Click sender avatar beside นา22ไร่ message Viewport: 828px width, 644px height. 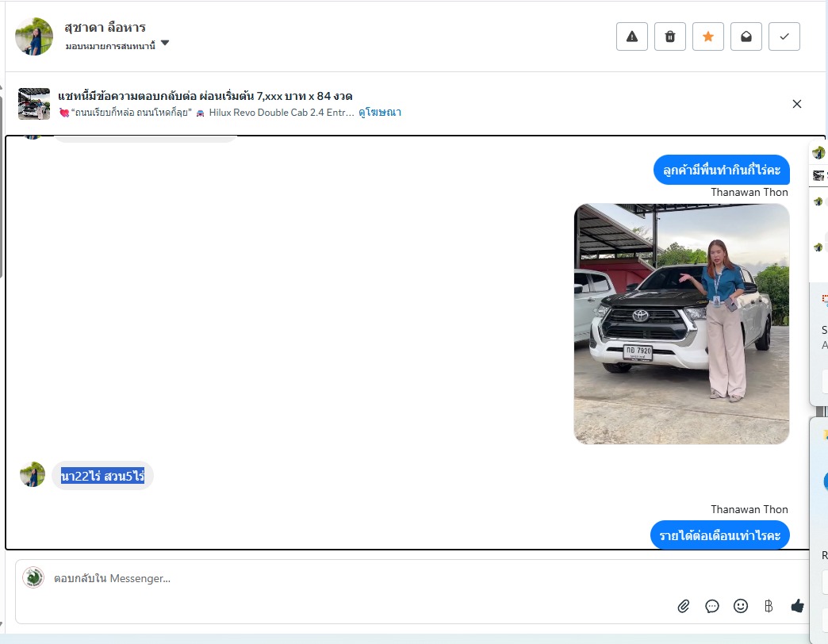point(33,474)
